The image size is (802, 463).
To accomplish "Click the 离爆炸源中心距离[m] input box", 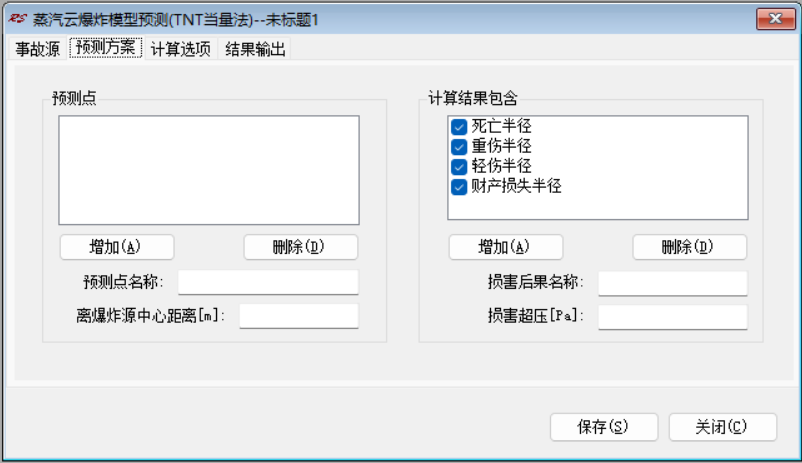I will click(298, 316).
